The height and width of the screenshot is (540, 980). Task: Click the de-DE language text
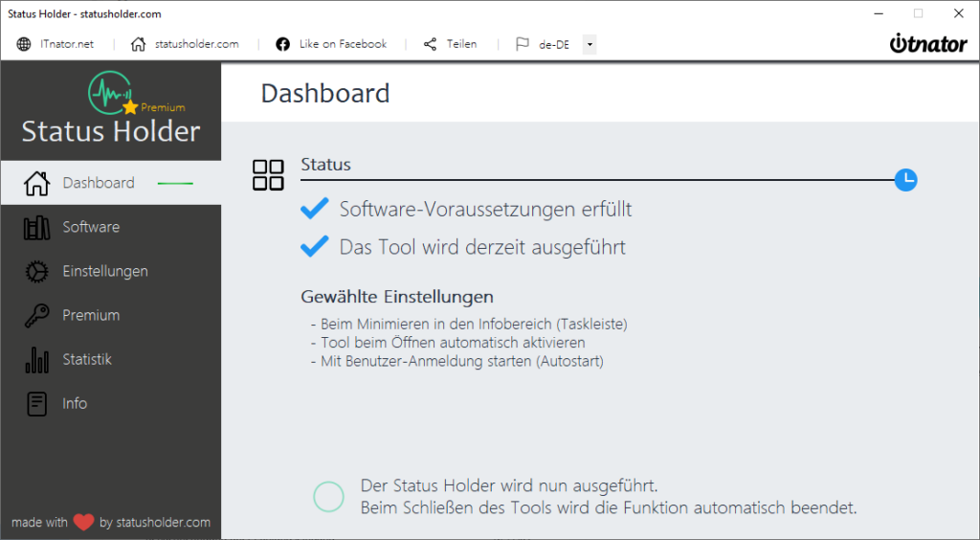coord(554,45)
